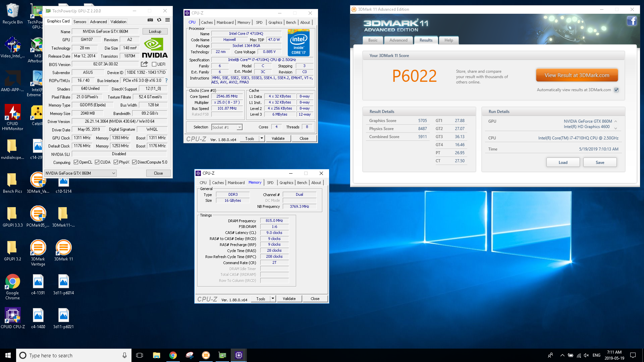The image size is (644, 362).
Task: Click the BIOS export share icon
Action: 144,64
